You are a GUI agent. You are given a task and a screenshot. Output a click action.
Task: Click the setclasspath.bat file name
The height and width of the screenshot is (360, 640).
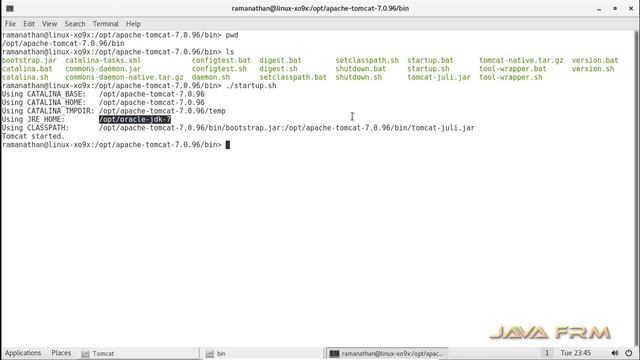tap(293, 77)
